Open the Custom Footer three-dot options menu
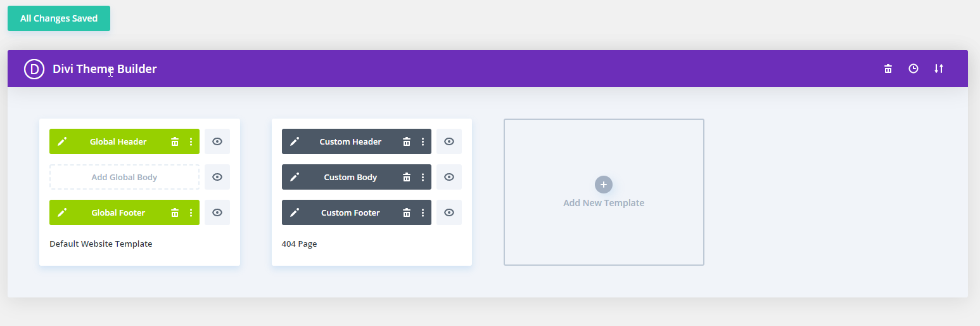The image size is (980, 326). 423,212
